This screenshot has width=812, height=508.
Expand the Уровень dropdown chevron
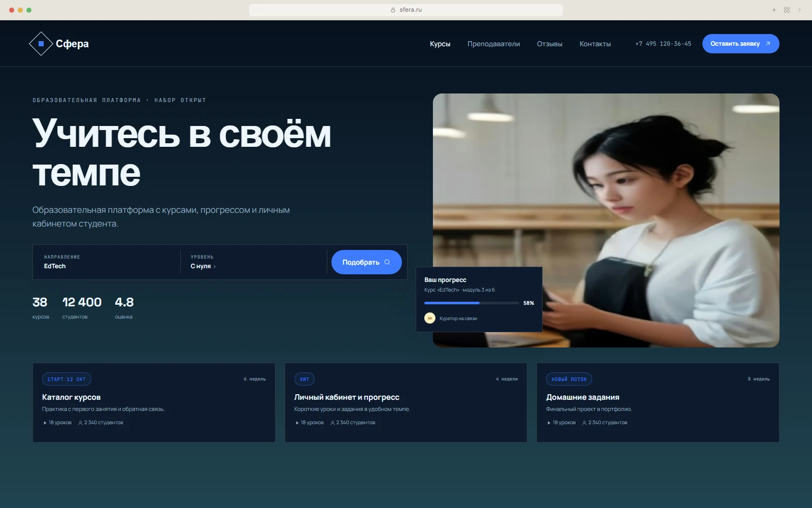(215, 267)
